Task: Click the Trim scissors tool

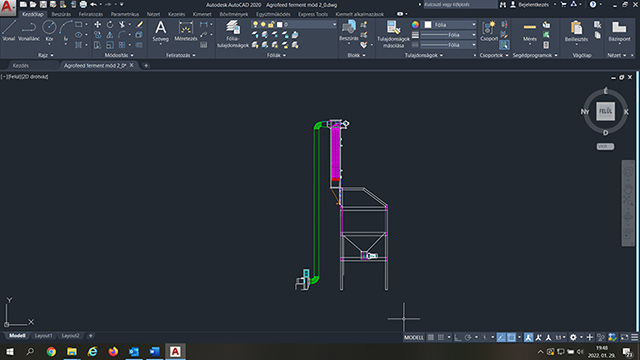Action: [x=122, y=24]
